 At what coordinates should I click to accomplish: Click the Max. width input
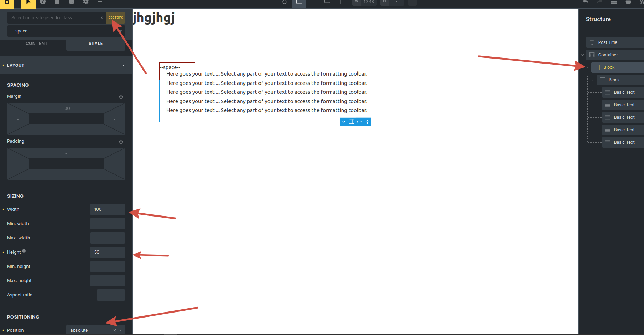[107, 238]
